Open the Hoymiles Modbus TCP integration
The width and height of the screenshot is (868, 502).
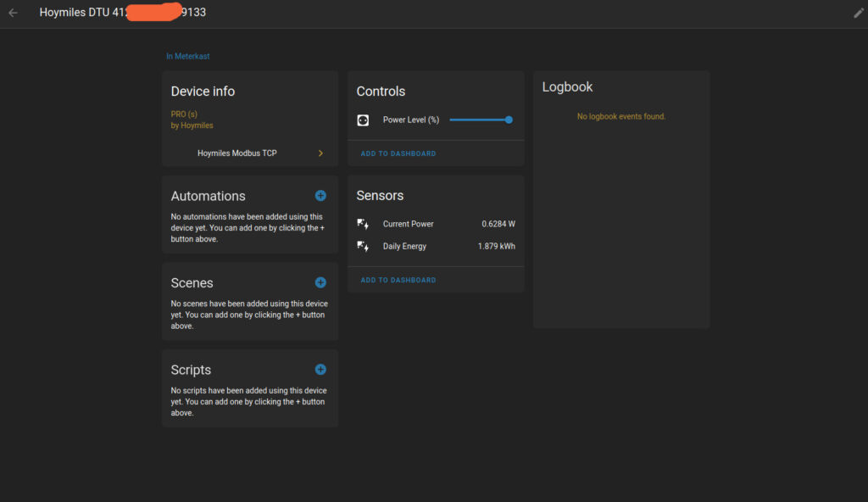click(237, 153)
